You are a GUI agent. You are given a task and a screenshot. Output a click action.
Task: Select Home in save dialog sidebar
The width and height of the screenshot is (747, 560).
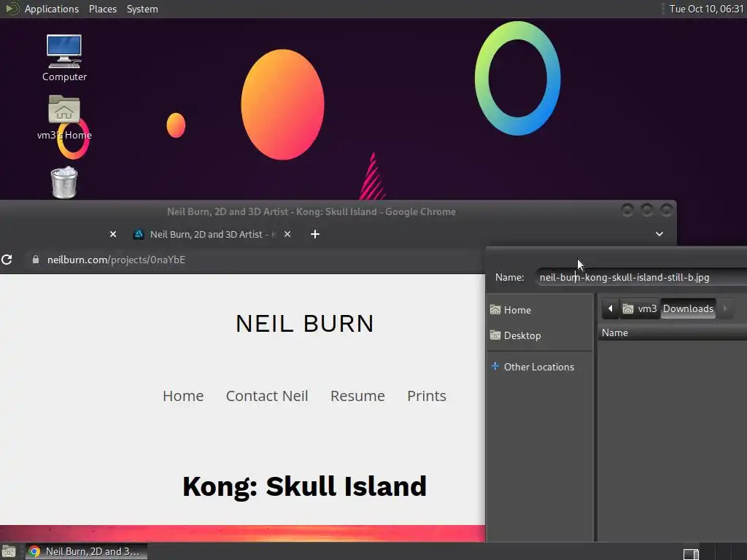click(539, 310)
